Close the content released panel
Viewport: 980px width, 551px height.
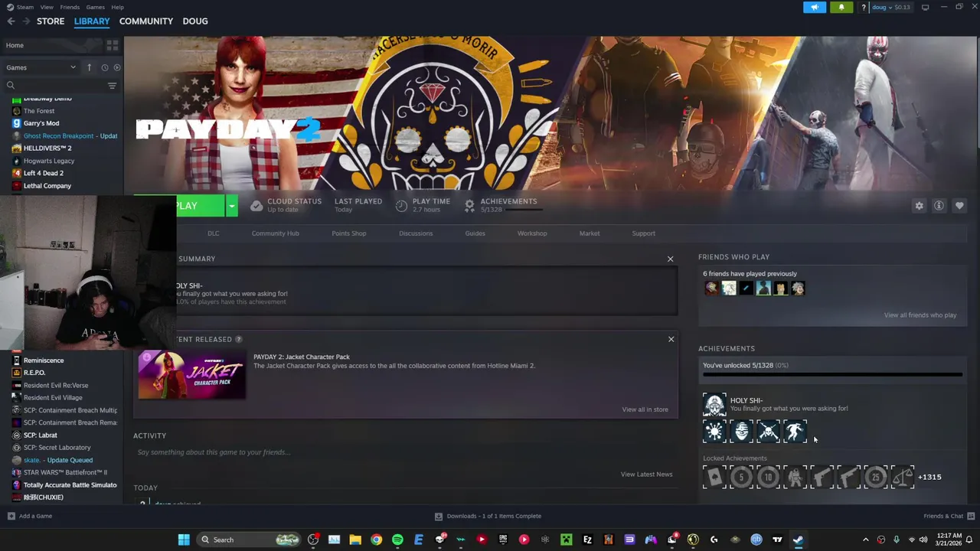click(x=671, y=339)
